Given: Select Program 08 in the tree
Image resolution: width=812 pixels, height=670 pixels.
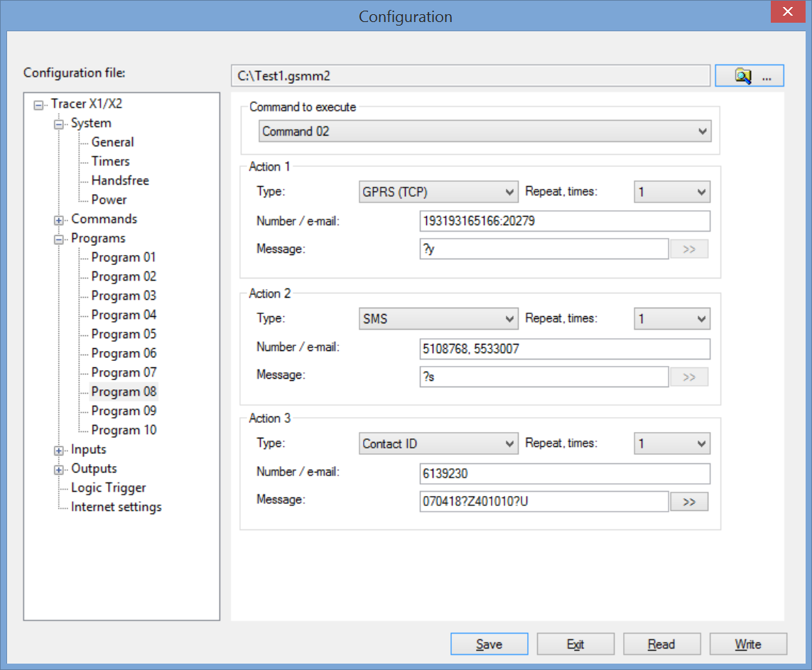Looking at the screenshot, I should point(123,391).
